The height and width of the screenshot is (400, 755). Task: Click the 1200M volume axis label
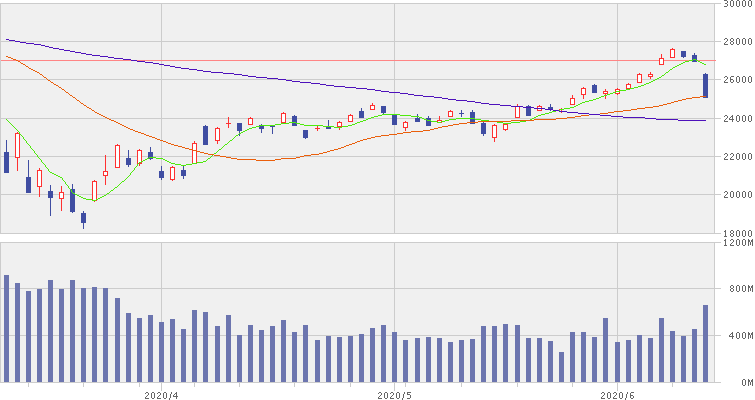coord(737,243)
